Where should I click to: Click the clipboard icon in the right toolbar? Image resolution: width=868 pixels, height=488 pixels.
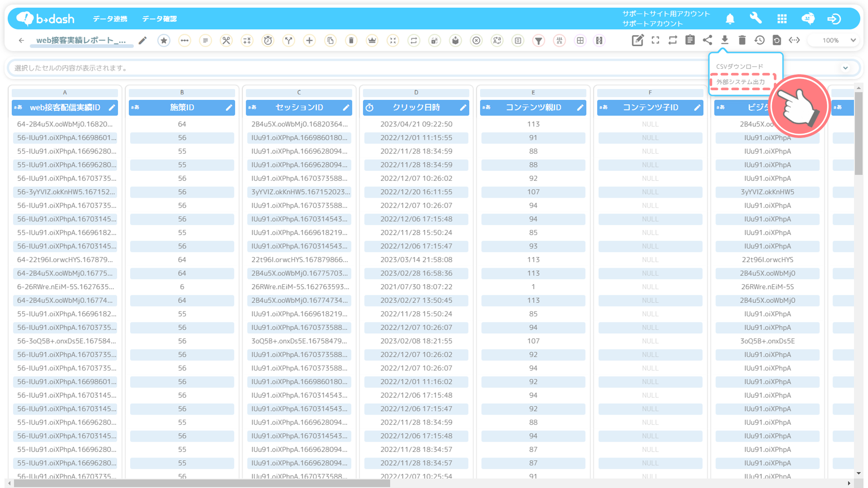click(x=690, y=40)
